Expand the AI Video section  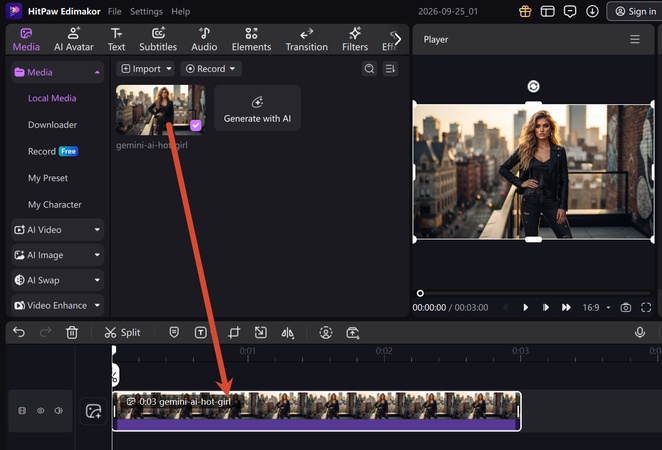(57, 230)
